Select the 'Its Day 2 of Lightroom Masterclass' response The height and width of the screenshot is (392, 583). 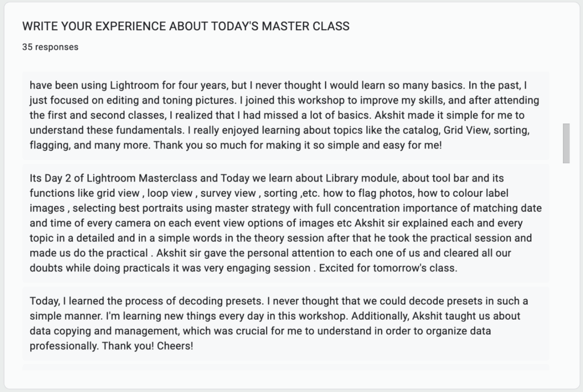[x=286, y=223]
